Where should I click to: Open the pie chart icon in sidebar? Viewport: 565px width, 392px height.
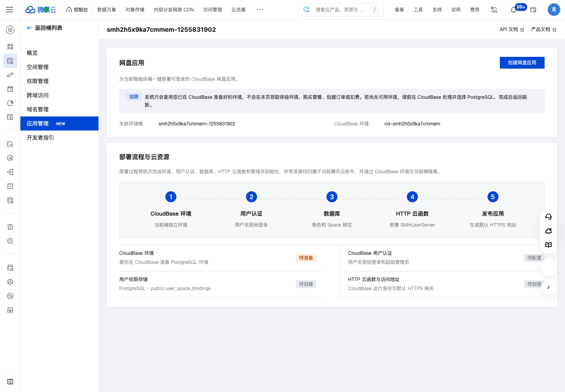point(10,103)
